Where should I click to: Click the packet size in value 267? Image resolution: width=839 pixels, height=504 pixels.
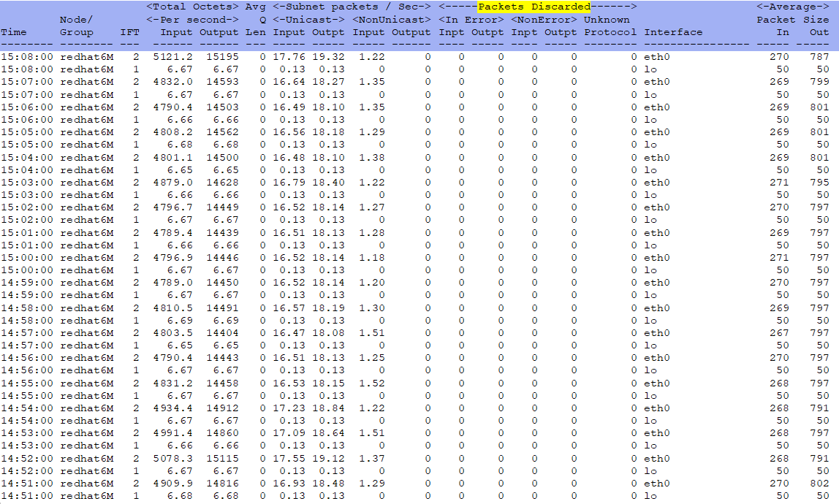coord(779,333)
